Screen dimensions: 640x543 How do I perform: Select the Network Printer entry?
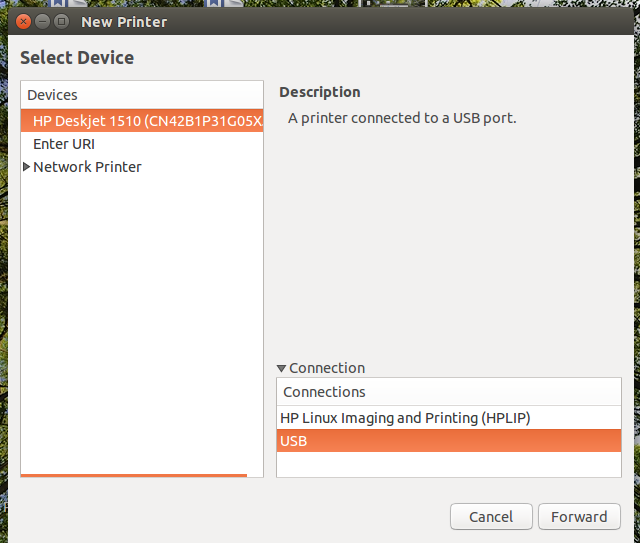pos(87,167)
